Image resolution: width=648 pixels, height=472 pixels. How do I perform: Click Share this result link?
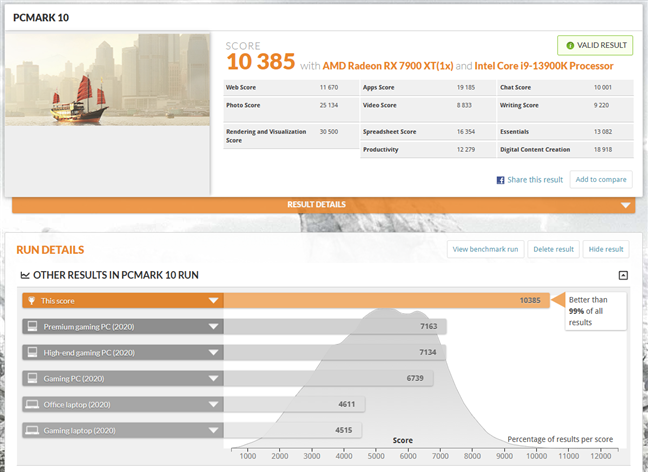[535, 180]
